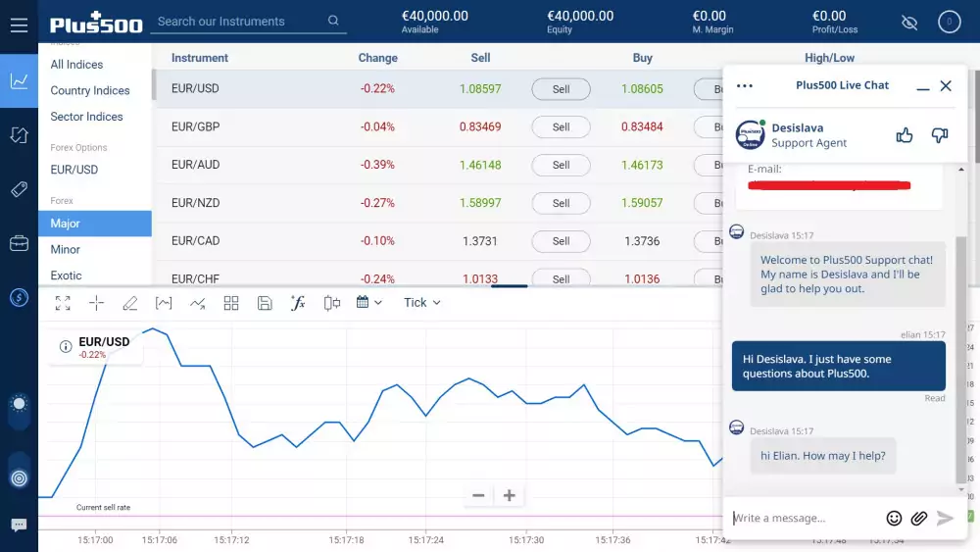Open the multi-chart grid layout icon

[x=231, y=303]
